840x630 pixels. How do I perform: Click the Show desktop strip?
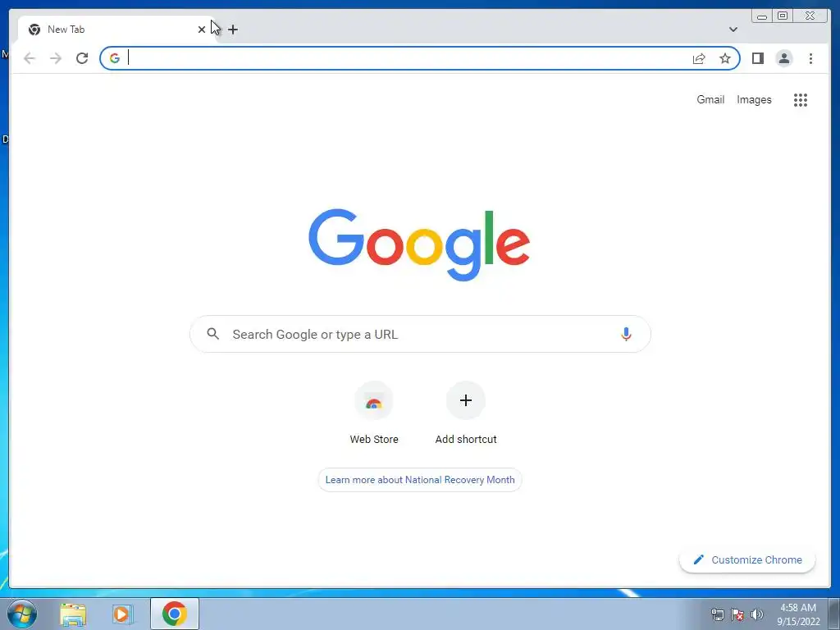tap(834, 614)
